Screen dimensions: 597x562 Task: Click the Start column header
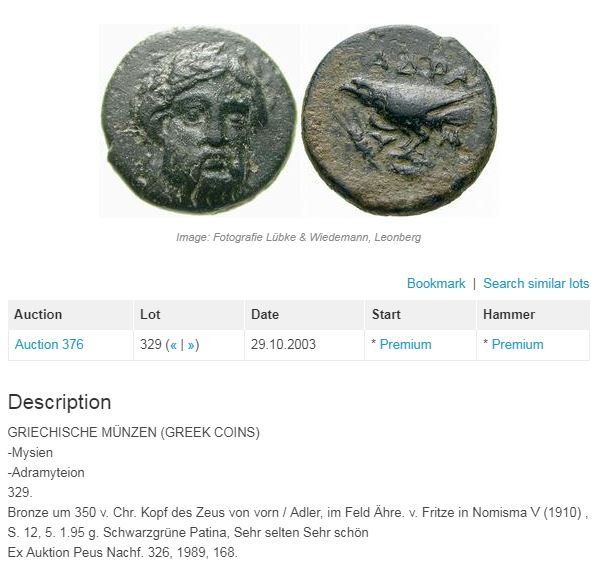pyautogui.click(x=386, y=315)
